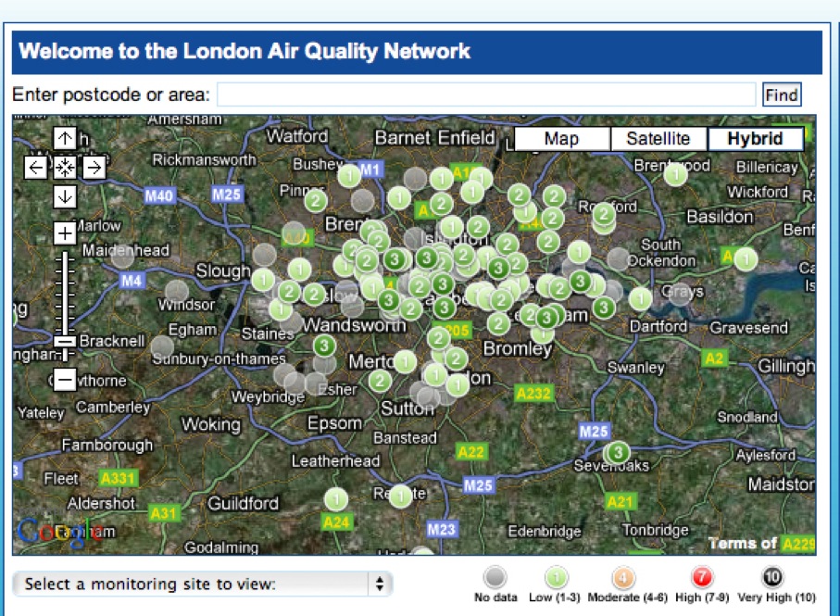Click the black Very High (10) legend icon
Image resolution: width=840 pixels, height=616 pixels.
pos(775,578)
